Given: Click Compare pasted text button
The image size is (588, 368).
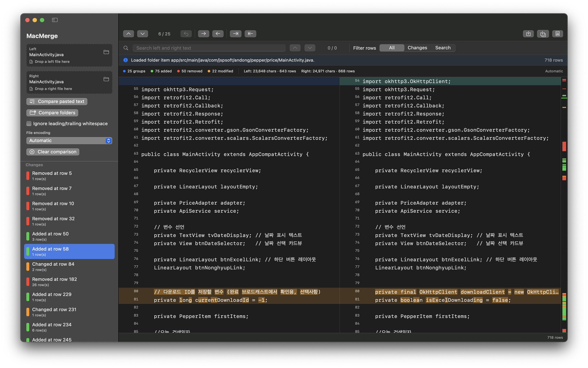Looking at the screenshot, I should pyautogui.click(x=57, y=101).
